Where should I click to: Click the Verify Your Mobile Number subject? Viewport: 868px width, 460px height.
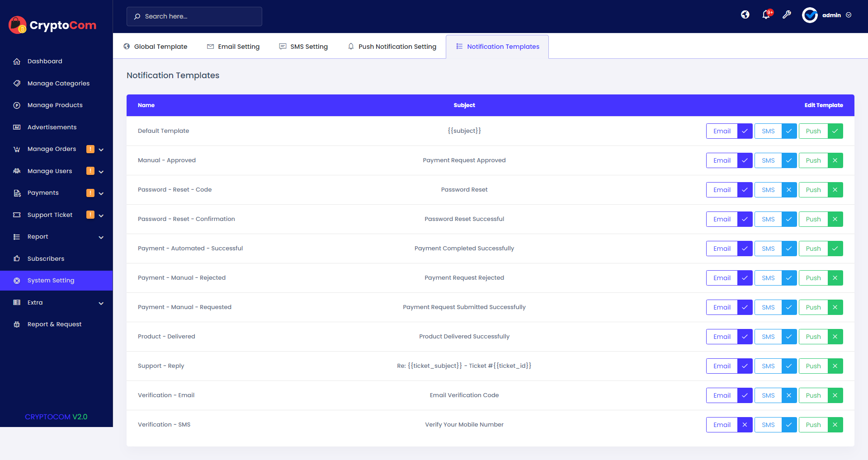[464, 425]
